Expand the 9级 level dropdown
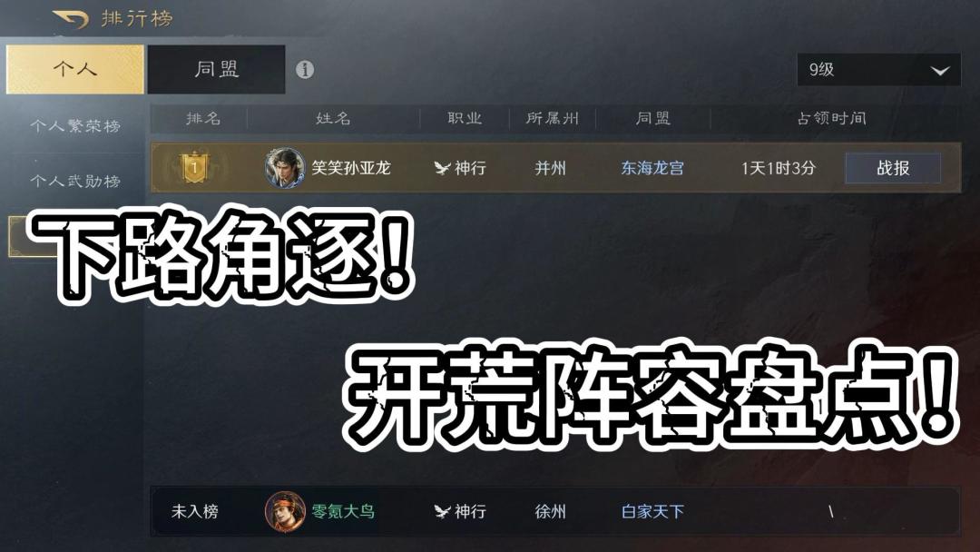Viewport: 980px width, 552px height. click(878, 69)
